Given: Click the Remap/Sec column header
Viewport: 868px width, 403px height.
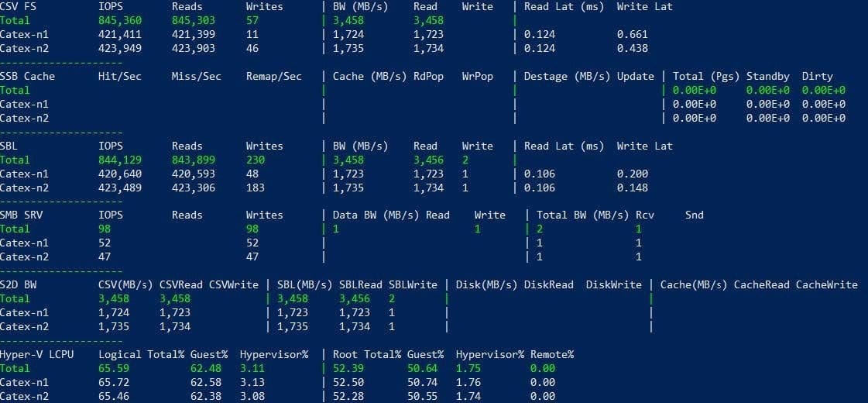Looking at the screenshot, I should click(273, 77).
